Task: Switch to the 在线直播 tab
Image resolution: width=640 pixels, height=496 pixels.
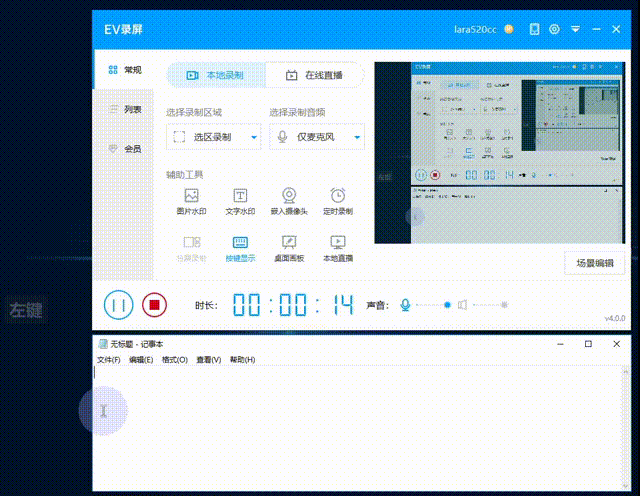Action: click(314, 75)
